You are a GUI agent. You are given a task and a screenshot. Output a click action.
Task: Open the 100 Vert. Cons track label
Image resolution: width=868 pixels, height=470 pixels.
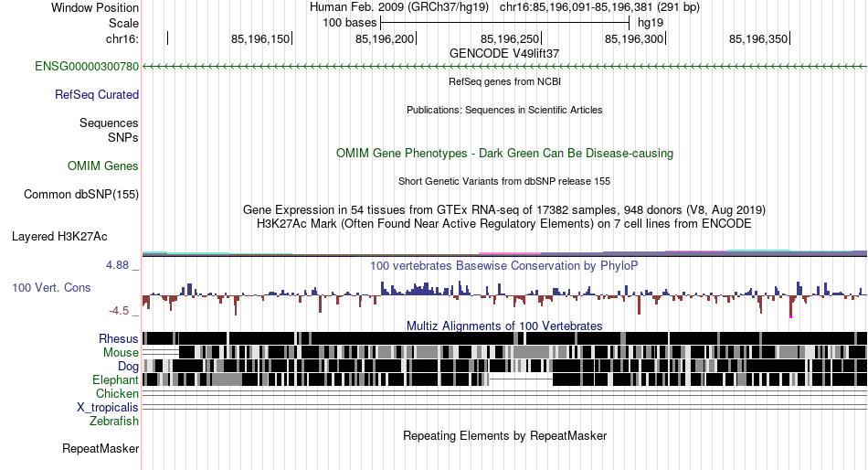pyautogui.click(x=51, y=288)
